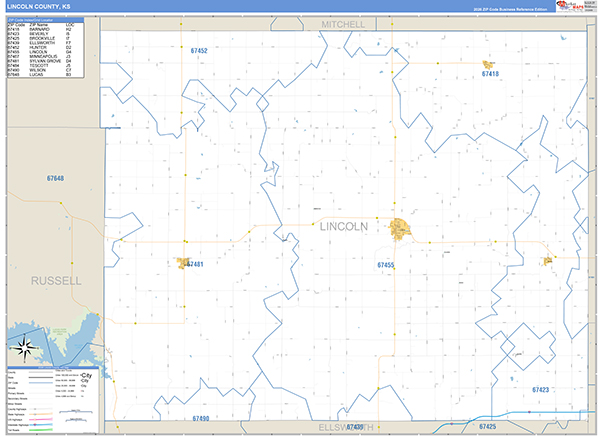This screenshot has height=436, width=600.
Task: Click the 67452 ZIP code label
Action: pyautogui.click(x=199, y=51)
